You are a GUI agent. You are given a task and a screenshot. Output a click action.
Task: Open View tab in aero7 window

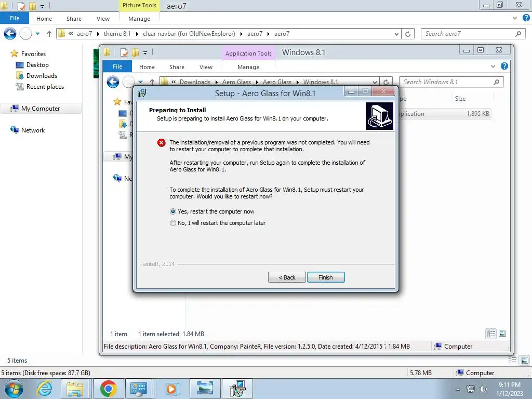[103, 19]
